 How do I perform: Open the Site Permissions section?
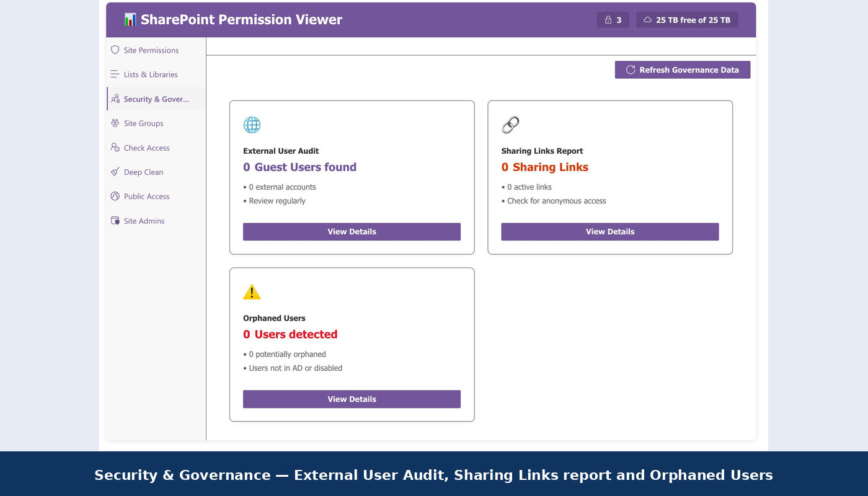151,50
